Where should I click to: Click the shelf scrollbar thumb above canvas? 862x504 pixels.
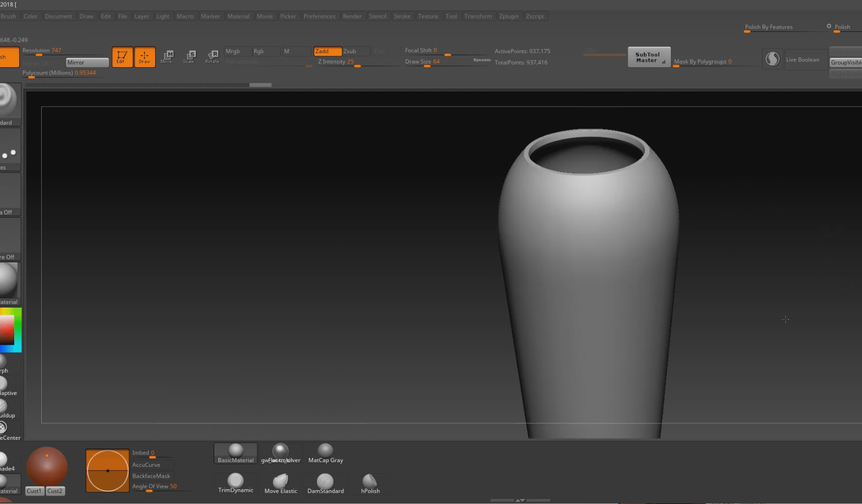click(260, 85)
